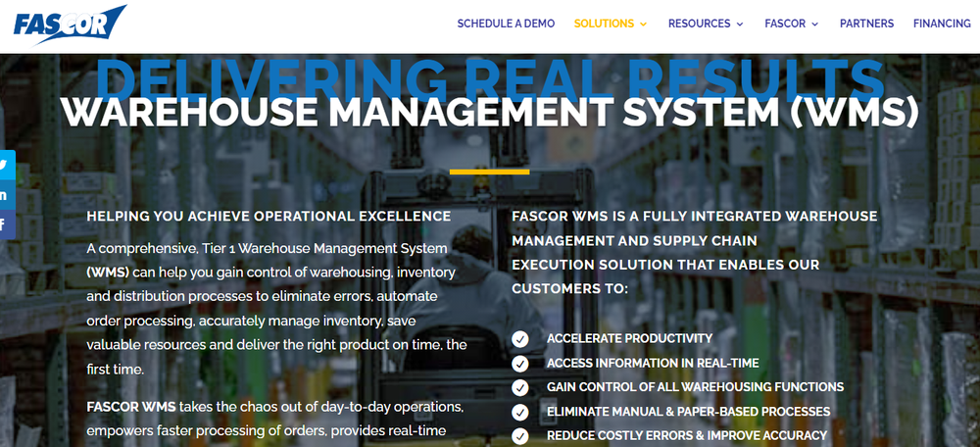The height and width of the screenshot is (447, 980).
Task: Click checkmark icon beside Accelerate Productivity
Action: click(520, 339)
